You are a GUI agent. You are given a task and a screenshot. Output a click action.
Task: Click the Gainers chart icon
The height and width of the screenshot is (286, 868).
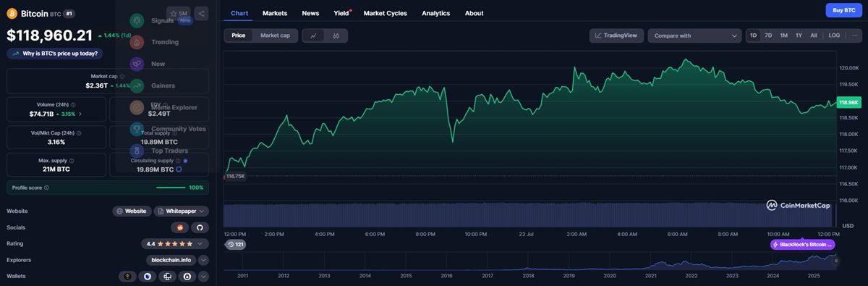[x=137, y=85]
